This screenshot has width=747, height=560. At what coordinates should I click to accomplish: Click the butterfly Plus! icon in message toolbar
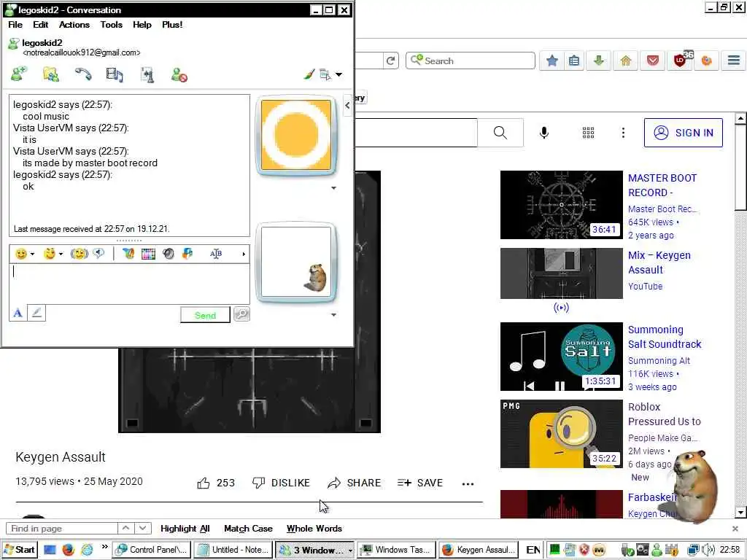pos(128,254)
